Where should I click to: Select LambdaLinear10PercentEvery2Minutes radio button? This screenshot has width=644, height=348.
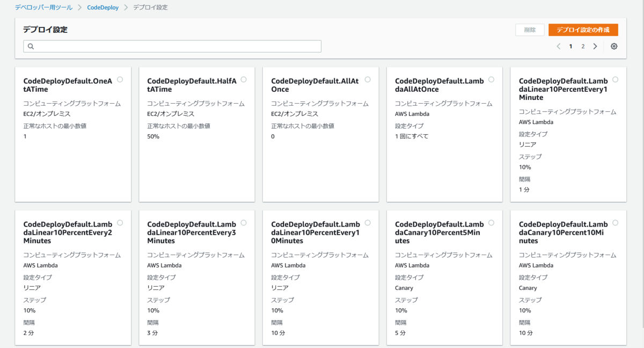coord(120,222)
